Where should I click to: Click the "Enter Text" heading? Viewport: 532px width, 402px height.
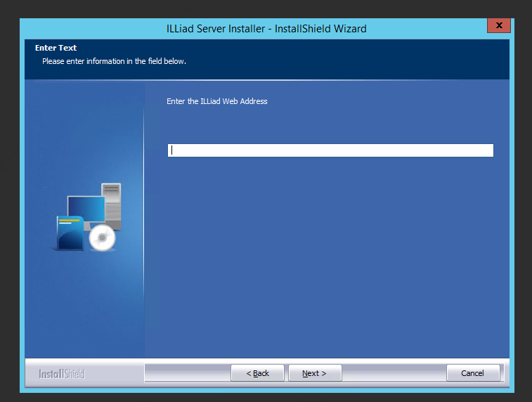[56, 48]
